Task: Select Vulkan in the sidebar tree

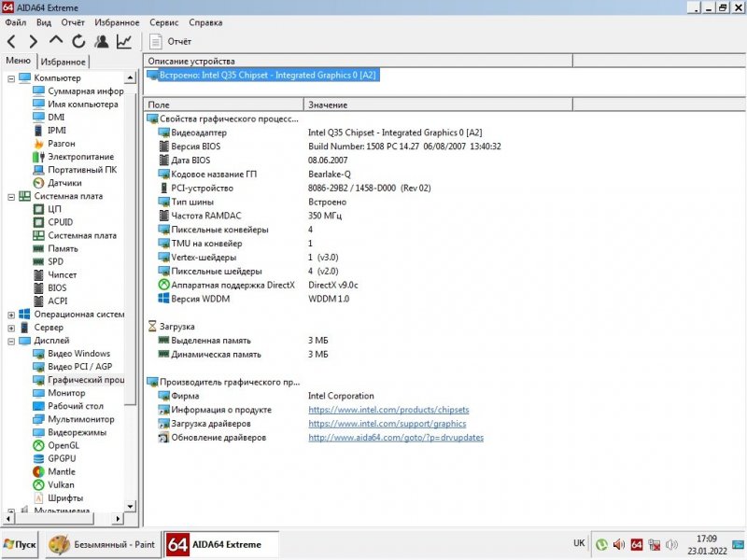Action: click(x=61, y=484)
